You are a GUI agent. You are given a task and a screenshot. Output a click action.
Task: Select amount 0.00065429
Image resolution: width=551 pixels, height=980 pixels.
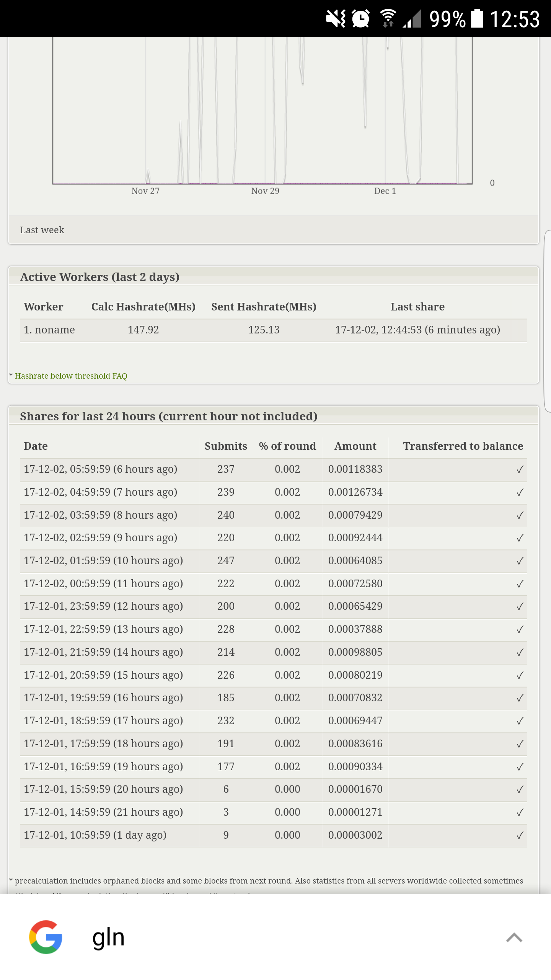[x=355, y=606]
